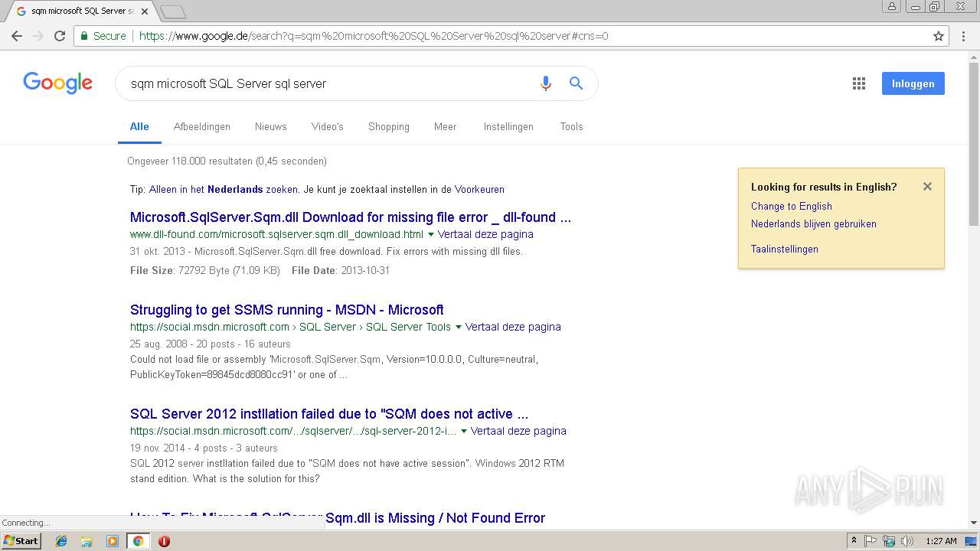The width and height of the screenshot is (980, 551).
Task: Switch to Nieuws tab
Action: tap(271, 127)
